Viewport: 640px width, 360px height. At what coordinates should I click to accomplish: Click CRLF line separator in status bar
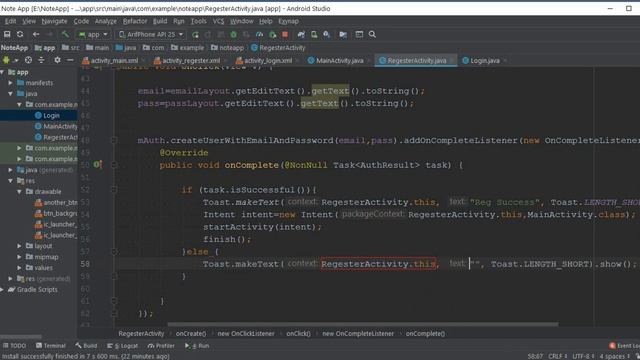pyautogui.click(x=558, y=356)
